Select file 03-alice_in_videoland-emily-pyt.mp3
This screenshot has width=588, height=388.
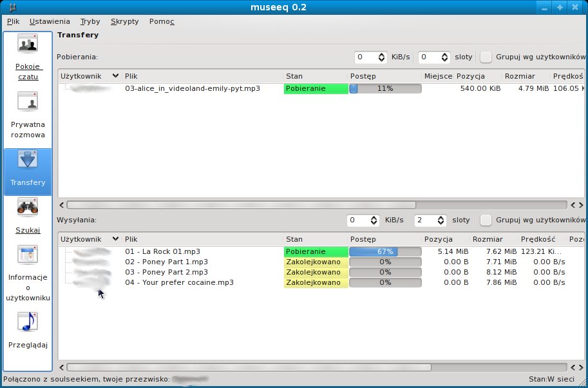(193, 88)
